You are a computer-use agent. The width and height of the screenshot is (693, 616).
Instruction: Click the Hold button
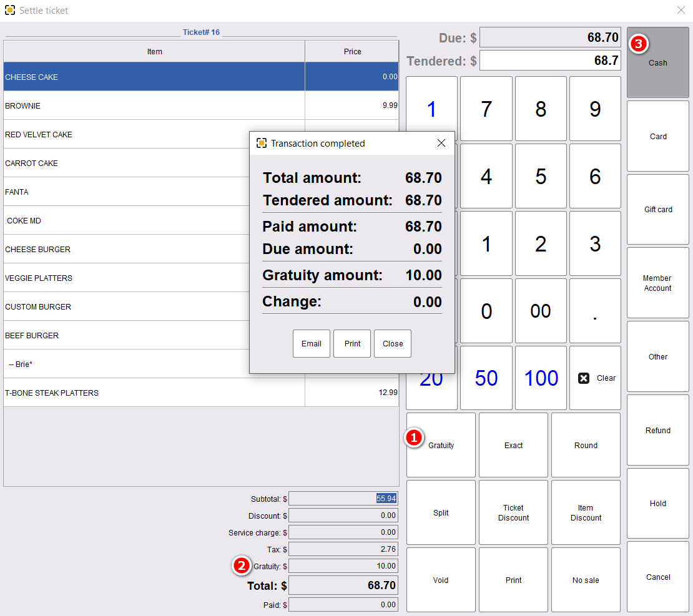[x=657, y=503]
